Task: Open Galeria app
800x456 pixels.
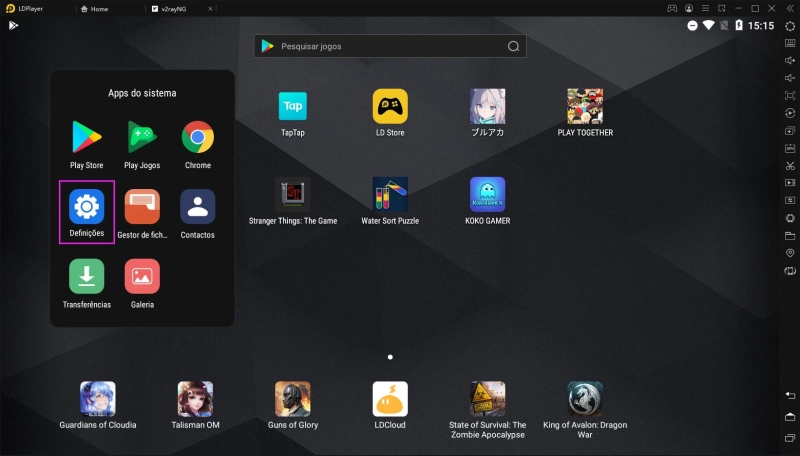Action: pyautogui.click(x=142, y=284)
